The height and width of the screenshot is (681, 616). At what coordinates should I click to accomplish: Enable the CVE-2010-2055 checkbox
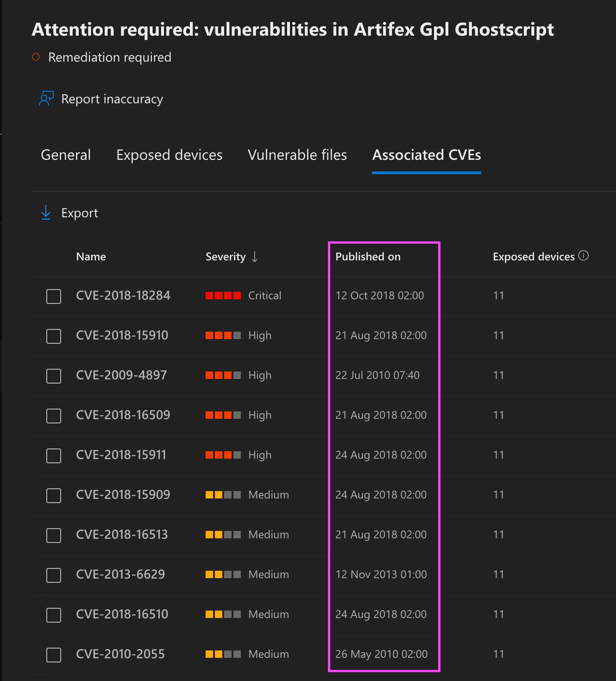[x=54, y=655]
